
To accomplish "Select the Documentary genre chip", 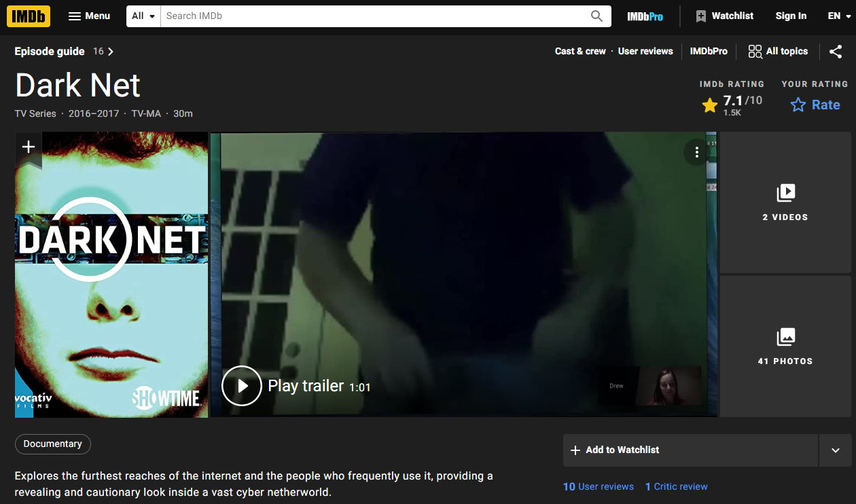I will tap(53, 444).
